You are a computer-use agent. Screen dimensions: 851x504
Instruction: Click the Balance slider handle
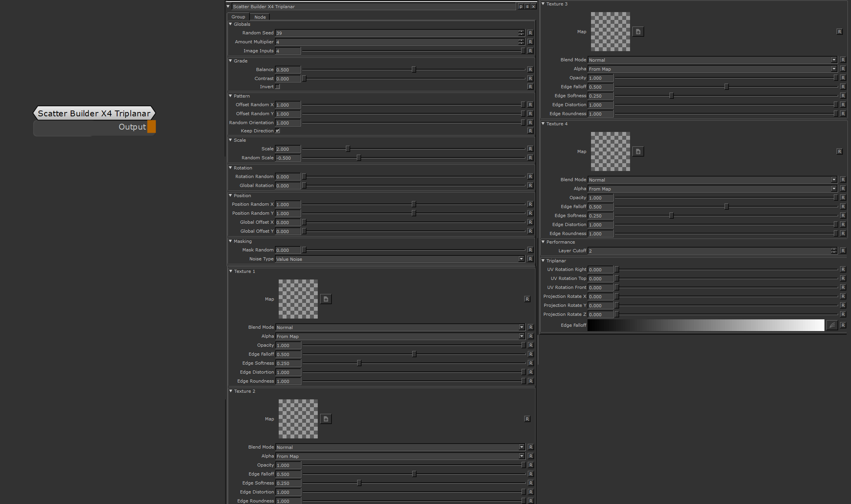pyautogui.click(x=414, y=69)
